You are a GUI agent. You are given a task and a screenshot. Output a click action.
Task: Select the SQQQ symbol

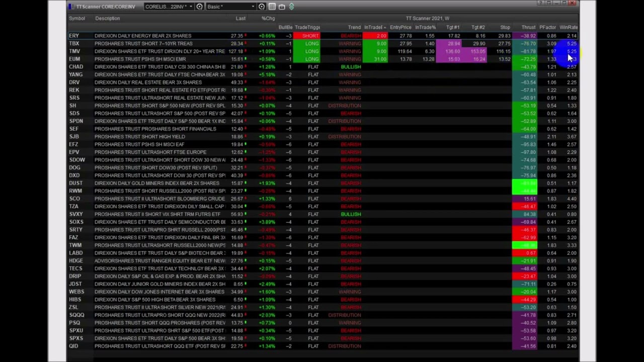click(76, 315)
